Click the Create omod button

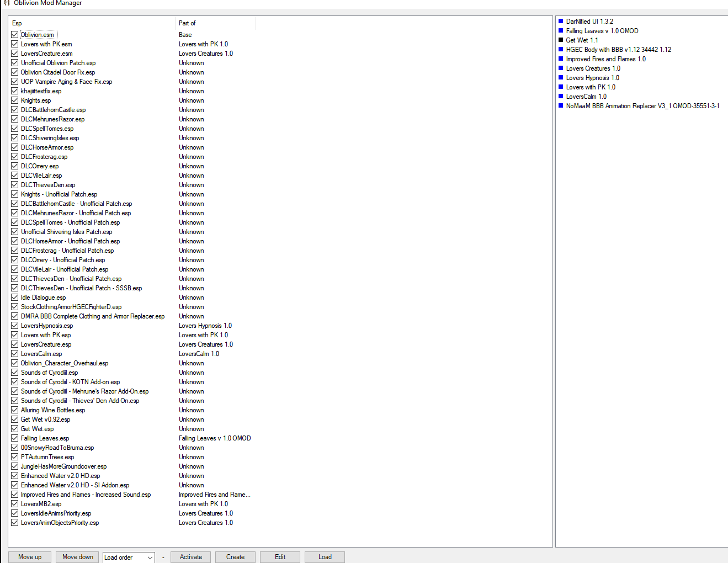pyautogui.click(x=235, y=557)
